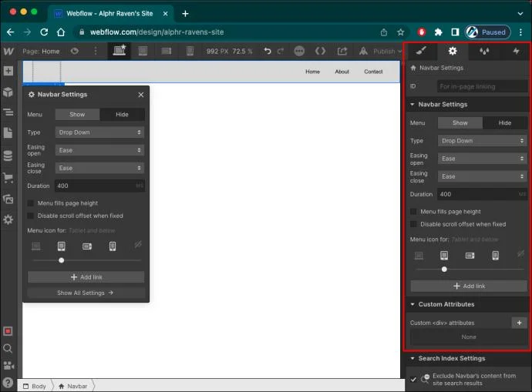The width and height of the screenshot is (532, 392).
Task: Open the Navigator panel
Action: click(8, 112)
